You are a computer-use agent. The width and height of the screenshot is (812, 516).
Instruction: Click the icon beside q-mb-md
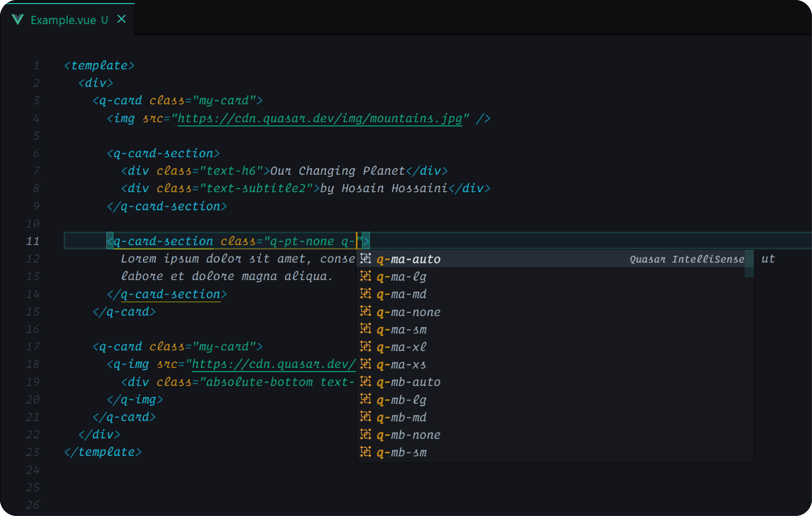tap(366, 416)
